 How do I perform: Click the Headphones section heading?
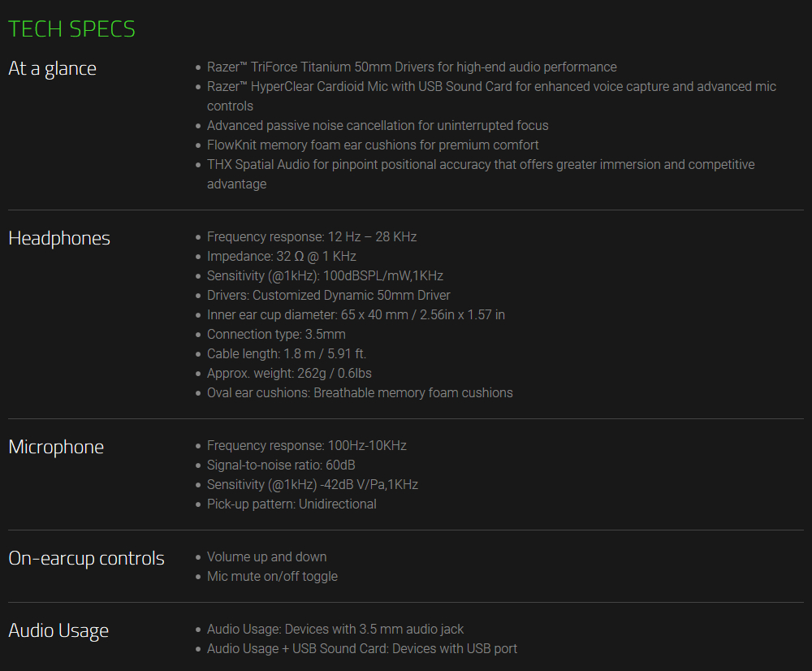59,238
